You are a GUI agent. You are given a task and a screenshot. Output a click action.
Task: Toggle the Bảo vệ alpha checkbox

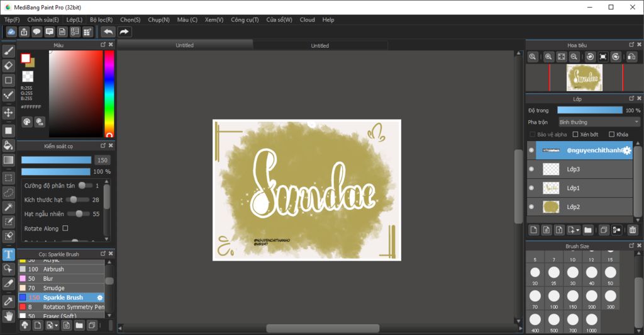[533, 134]
